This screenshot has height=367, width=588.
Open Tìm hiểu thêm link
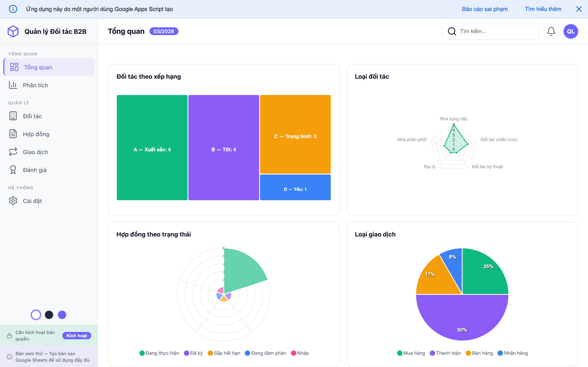pyautogui.click(x=543, y=9)
